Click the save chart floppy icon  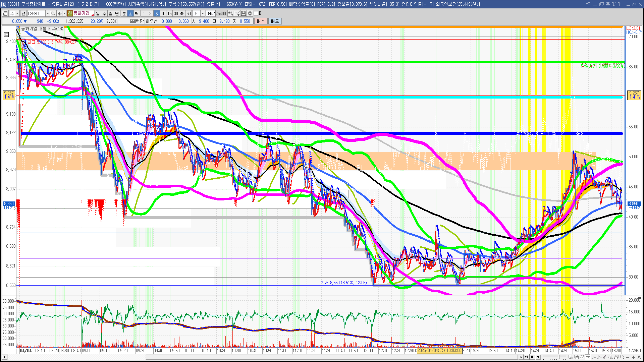coord(244,13)
